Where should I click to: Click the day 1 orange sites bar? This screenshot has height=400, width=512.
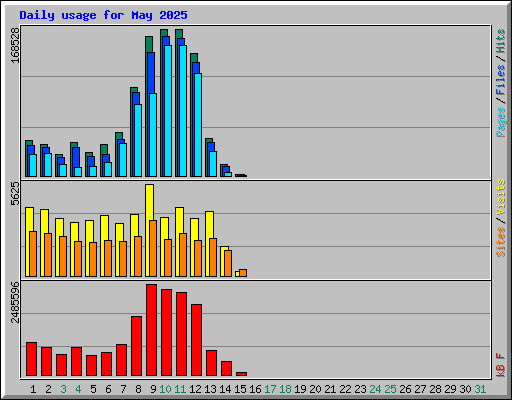coord(33,254)
